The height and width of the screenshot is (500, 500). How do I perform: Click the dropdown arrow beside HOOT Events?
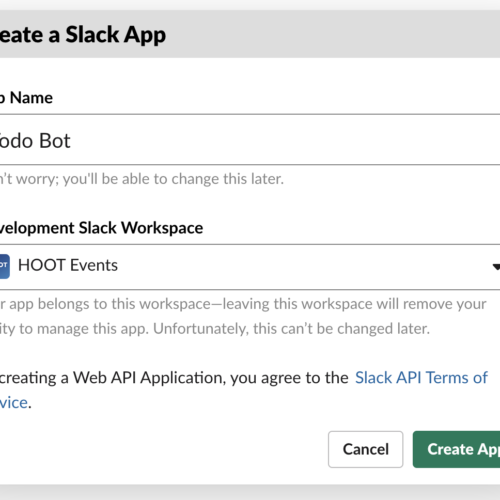pos(496,267)
